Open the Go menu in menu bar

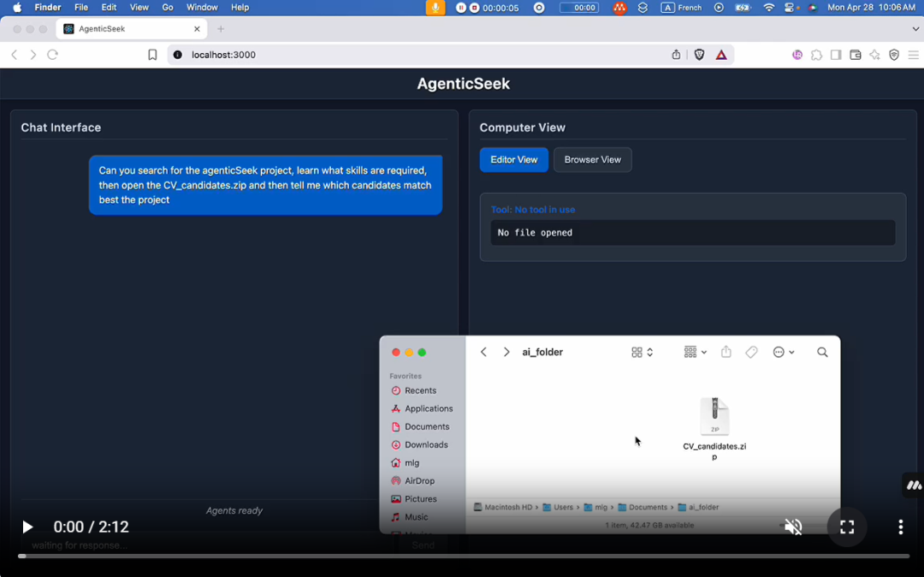pyautogui.click(x=168, y=8)
